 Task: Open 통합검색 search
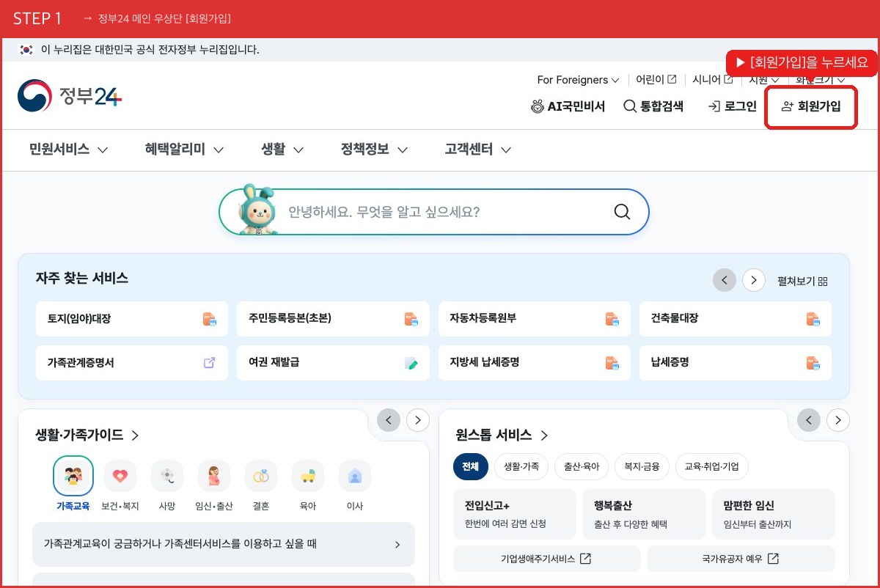coord(653,106)
